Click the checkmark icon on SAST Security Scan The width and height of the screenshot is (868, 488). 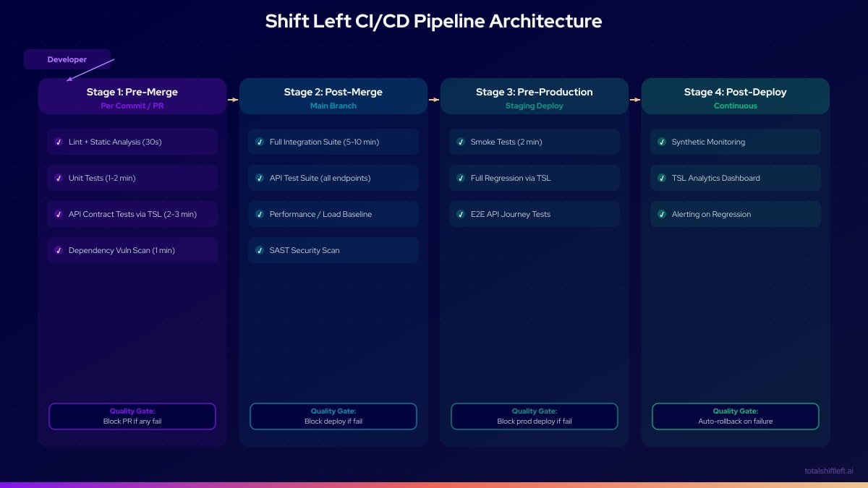pyautogui.click(x=260, y=250)
